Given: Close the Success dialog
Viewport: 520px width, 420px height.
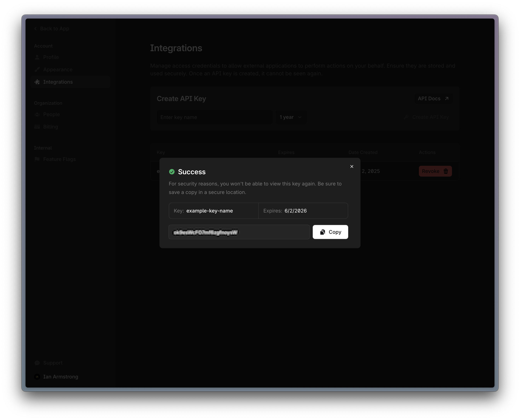Looking at the screenshot, I should coord(352,167).
